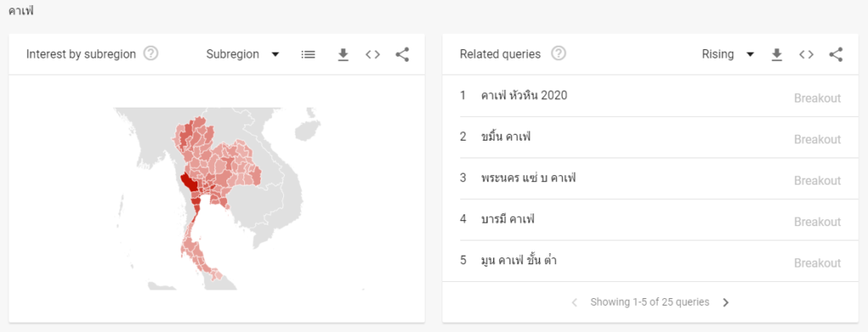868x332 pixels.
Task: Go to previous page of queries
Action: pyautogui.click(x=574, y=302)
